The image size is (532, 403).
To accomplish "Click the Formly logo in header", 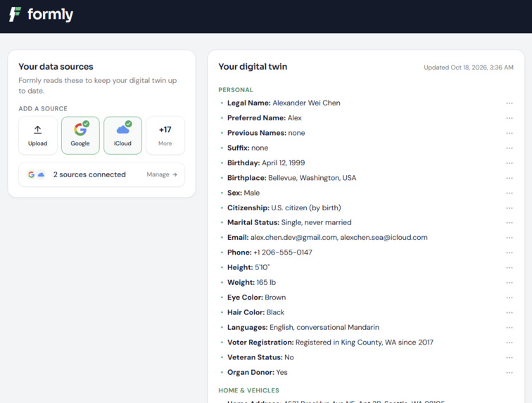I will coord(41,14).
